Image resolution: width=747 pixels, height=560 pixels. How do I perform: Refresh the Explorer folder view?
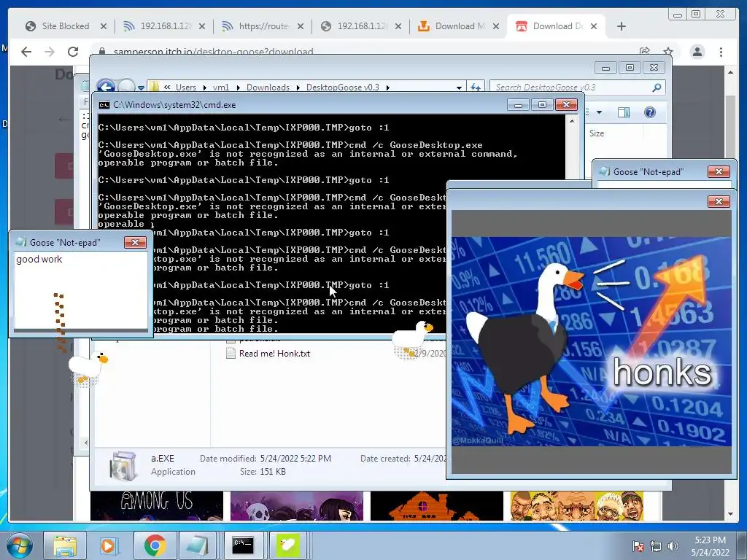(x=476, y=87)
